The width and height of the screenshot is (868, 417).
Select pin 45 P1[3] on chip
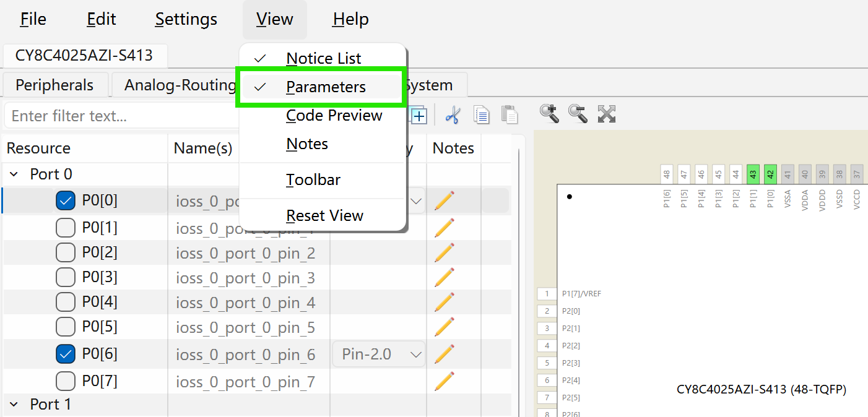click(x=718, y=174)
